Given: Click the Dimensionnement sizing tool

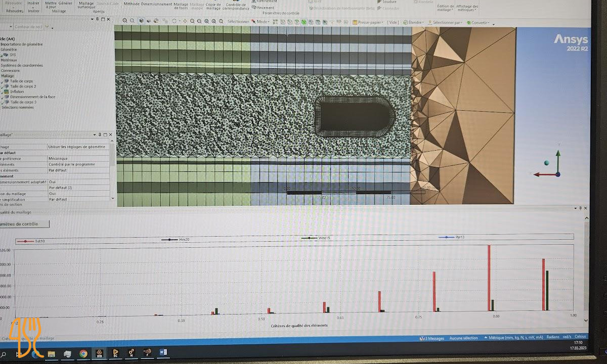Looking at the screenshot, I should coord(156,4).
